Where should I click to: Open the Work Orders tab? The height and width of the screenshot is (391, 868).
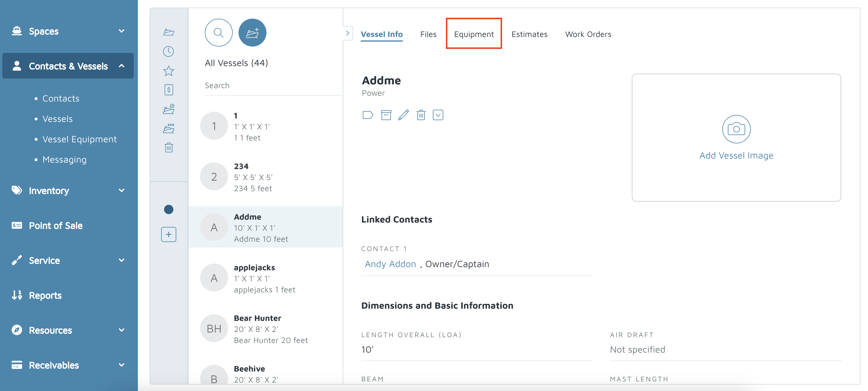(x=588, y=34)
